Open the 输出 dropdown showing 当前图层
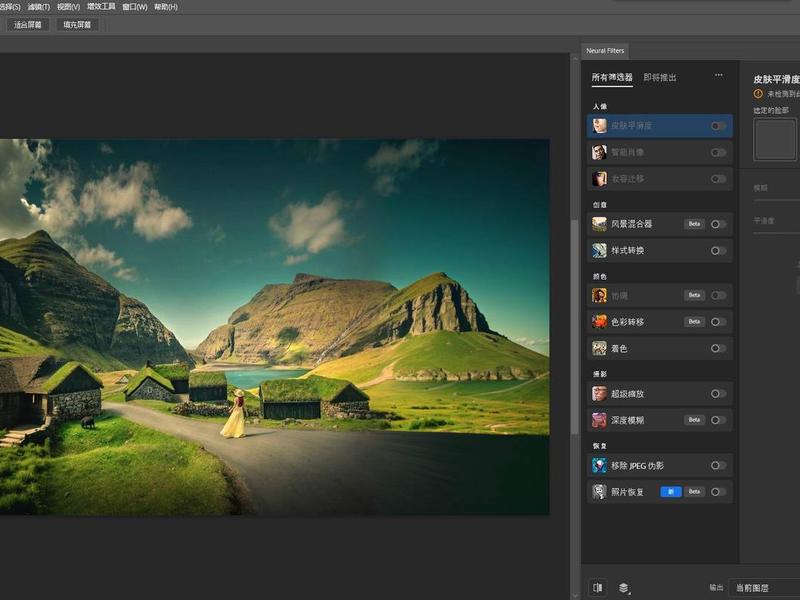 (x=764, y=588)
